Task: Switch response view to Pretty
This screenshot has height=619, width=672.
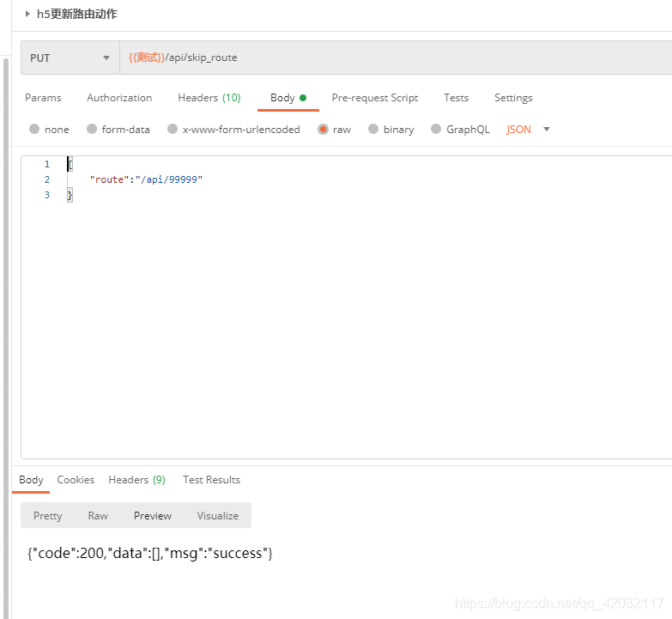Action: pyautogui.click(x=47, y=516)
